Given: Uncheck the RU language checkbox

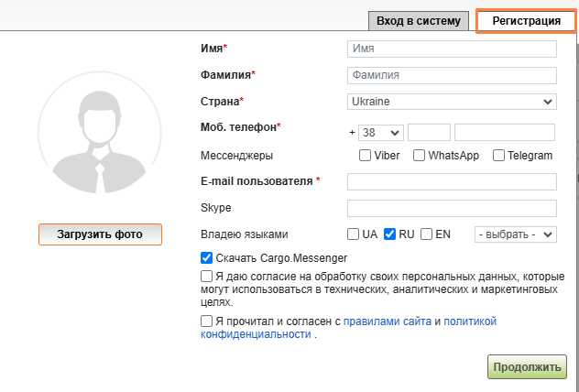Looking at the screenshot, I should pyautogui.click(x=389, y=234).
